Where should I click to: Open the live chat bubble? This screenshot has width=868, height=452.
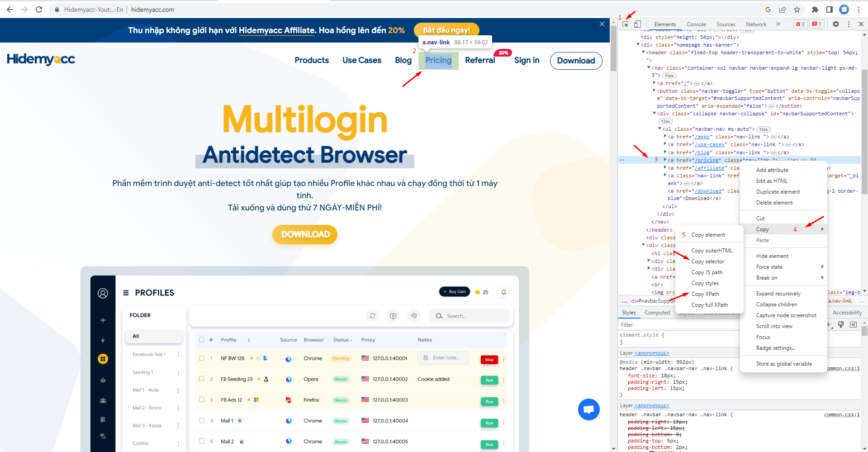(589, 409)
